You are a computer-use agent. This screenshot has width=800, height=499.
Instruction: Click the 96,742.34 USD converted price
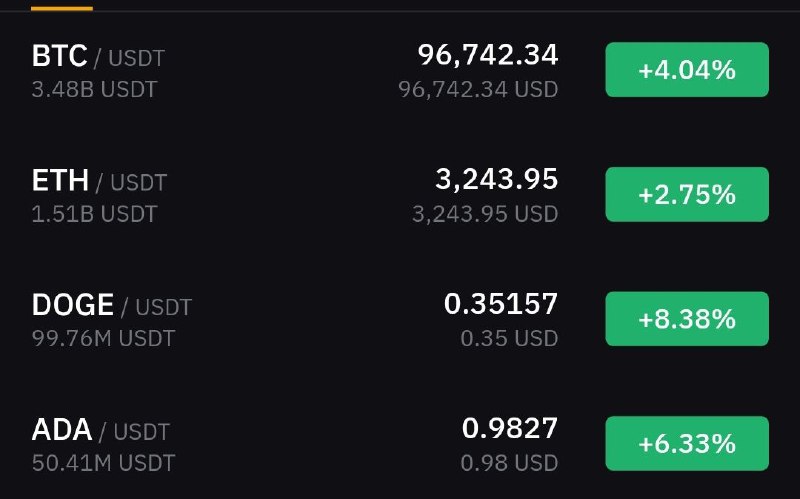pos(478,90)
